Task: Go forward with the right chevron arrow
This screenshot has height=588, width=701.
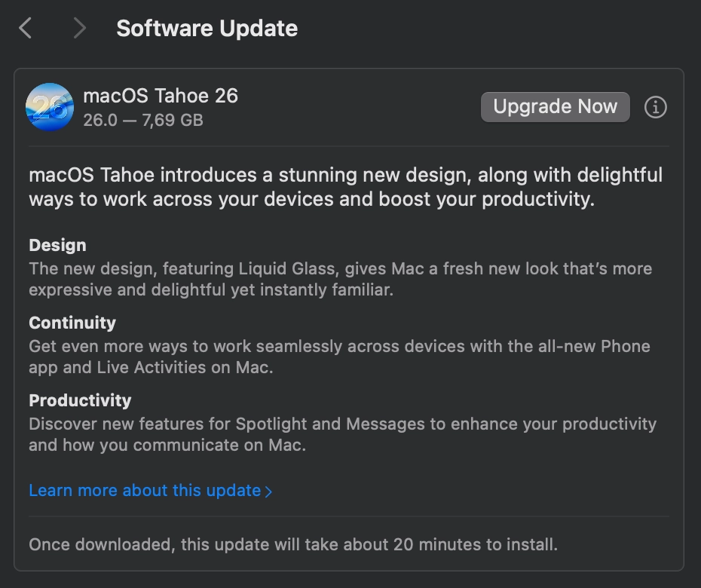Action: pyautogui.click(x=79, y=28)
